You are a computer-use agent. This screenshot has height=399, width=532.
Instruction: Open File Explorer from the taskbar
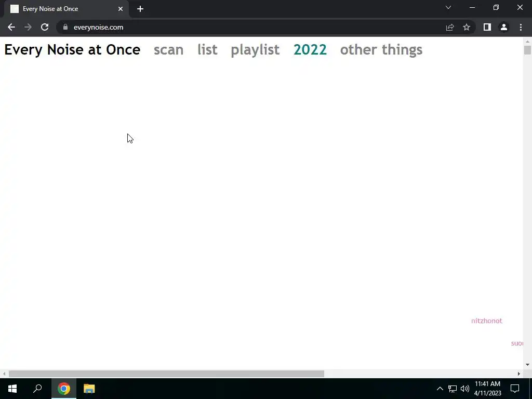coord(89,389)
